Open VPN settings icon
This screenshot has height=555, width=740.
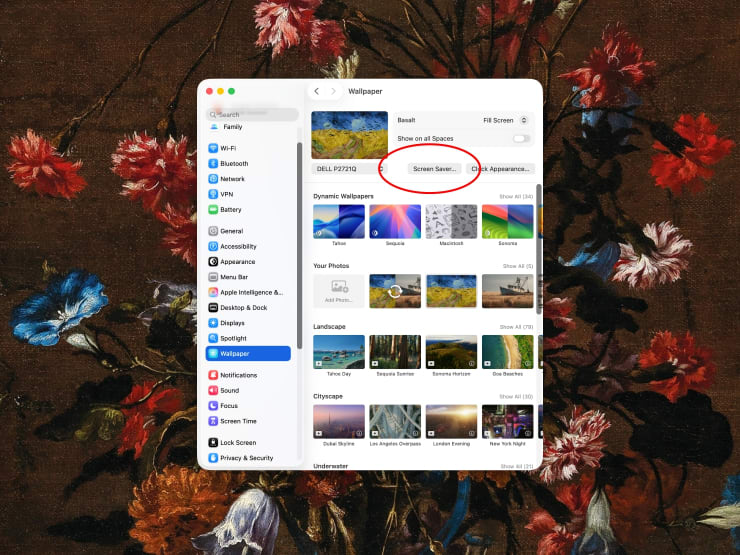213,194
